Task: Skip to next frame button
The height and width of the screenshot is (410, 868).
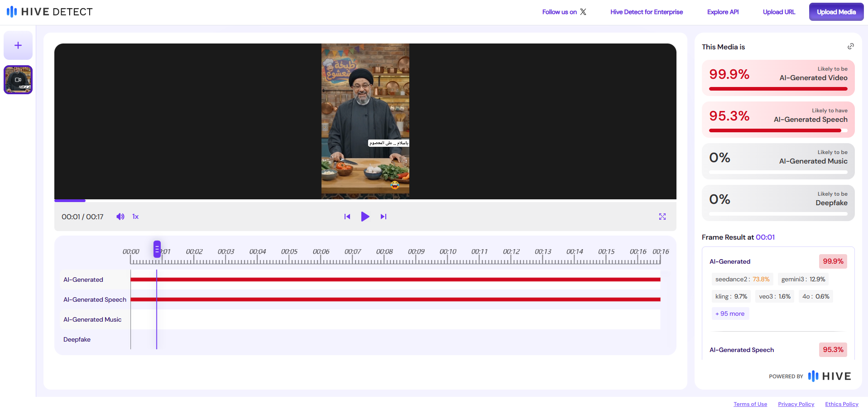Action: [x=384, y=217]
